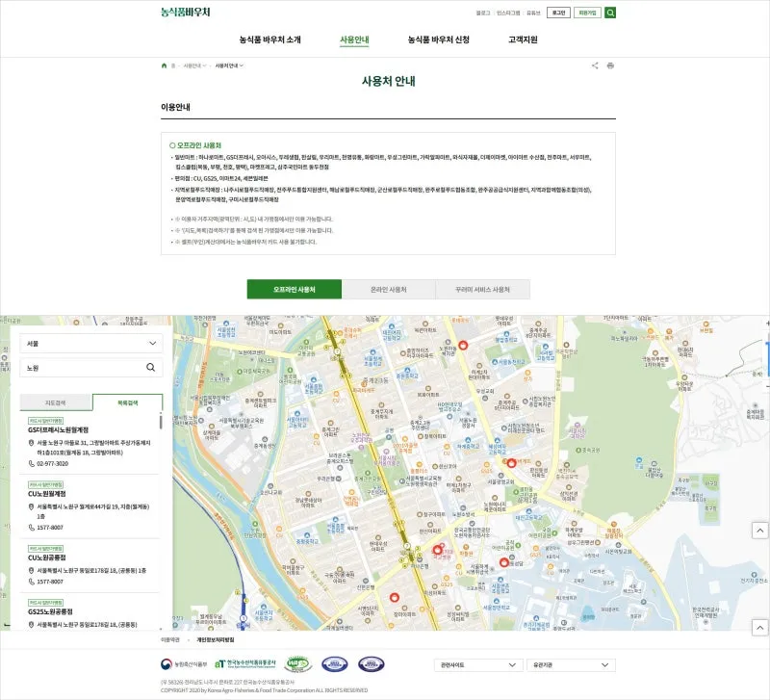Click the 회원가입 button
Image resolution: width=770 pixels, height=700 pixels.
[x=588, y=13]
